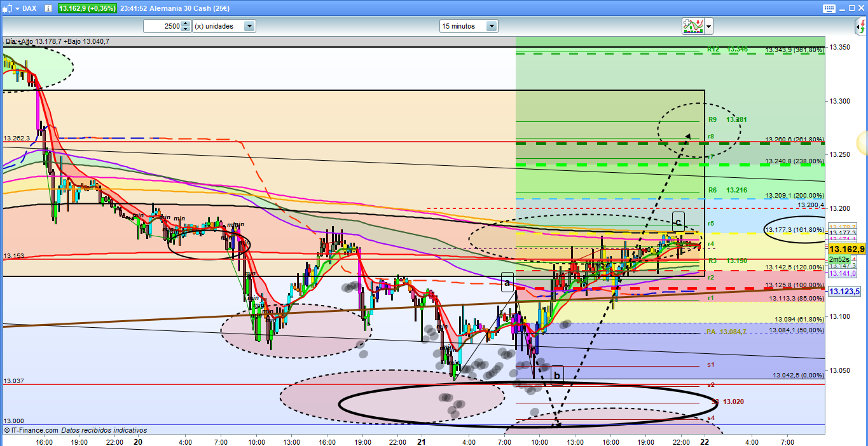Click the blue 13.123,5 price axis label
This screenshot has height=446, width=868.
[x=847, y=292]
